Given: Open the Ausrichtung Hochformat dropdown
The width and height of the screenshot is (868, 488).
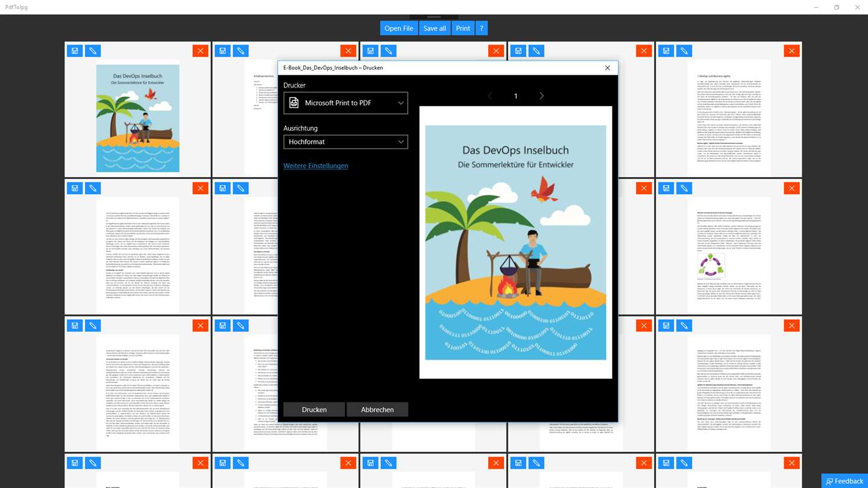Looking at the screenshot, I should pos(345,142).
